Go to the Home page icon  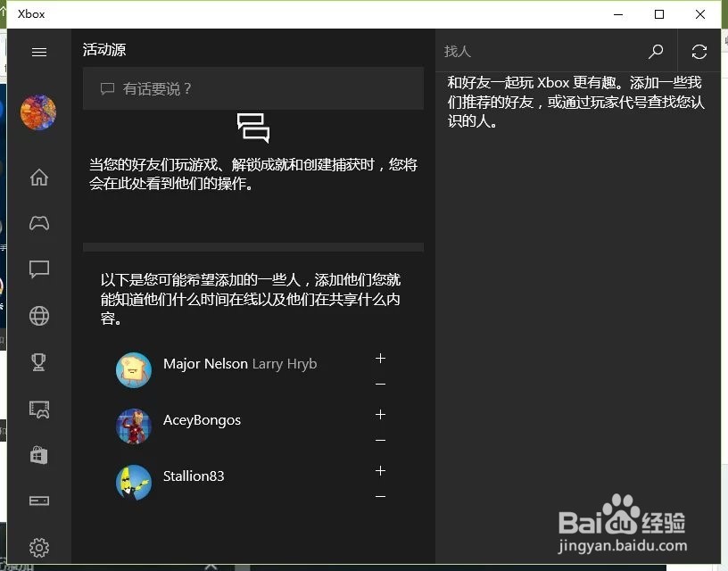[39, 177]
